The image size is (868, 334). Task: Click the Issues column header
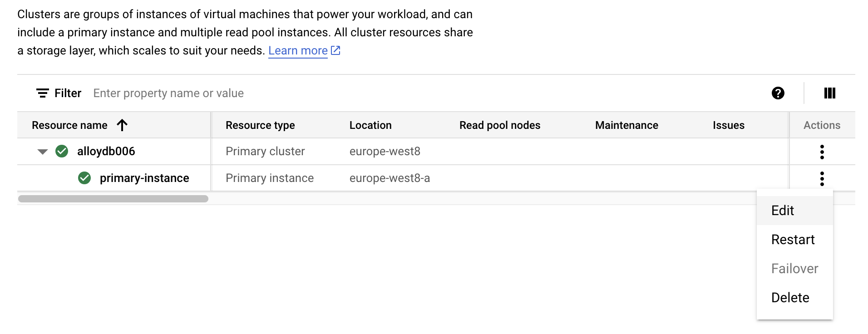click(728, 125)
